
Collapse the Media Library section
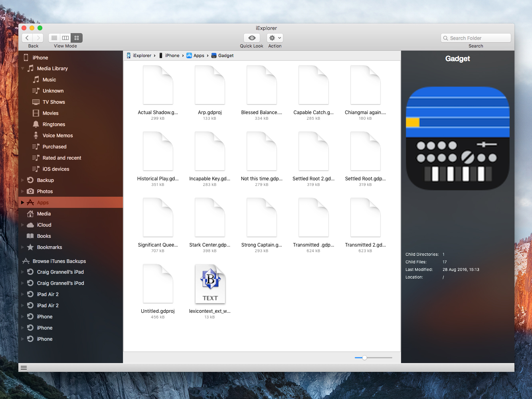pos(23,69)
